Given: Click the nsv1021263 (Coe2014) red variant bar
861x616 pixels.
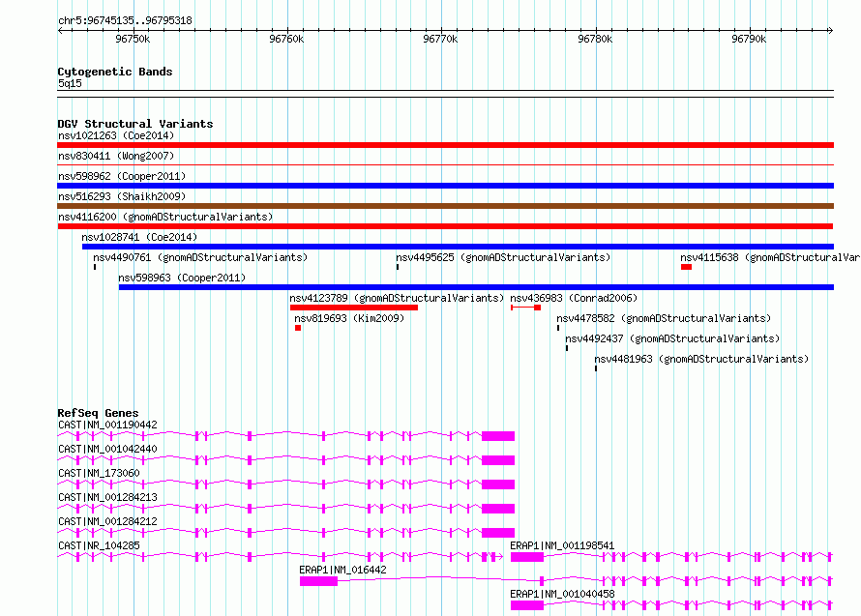Looking at the screenshot, I should 445,145.
